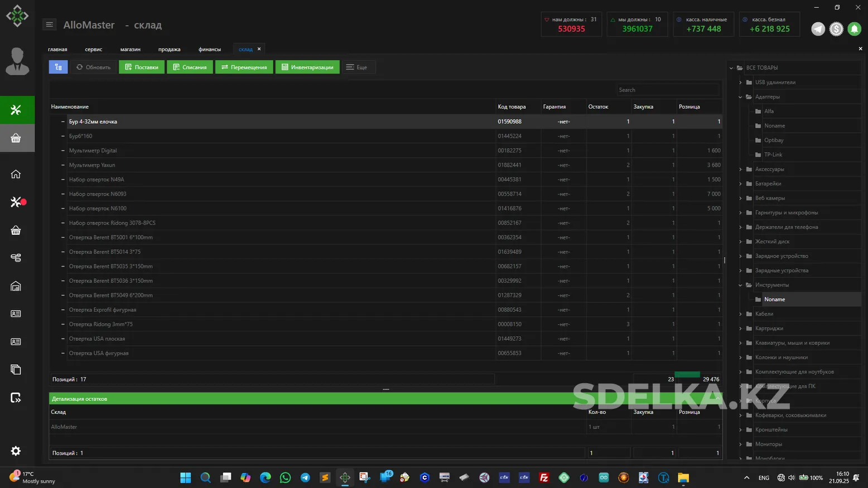The height and width of the screenshot is (488, 868).
Task: Go to the продажа tab
Action: click(169, 49)
